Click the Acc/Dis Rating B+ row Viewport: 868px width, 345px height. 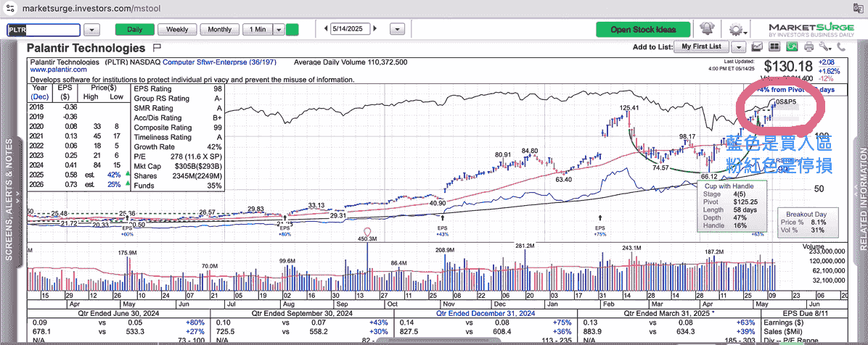(x=178, y=117)
